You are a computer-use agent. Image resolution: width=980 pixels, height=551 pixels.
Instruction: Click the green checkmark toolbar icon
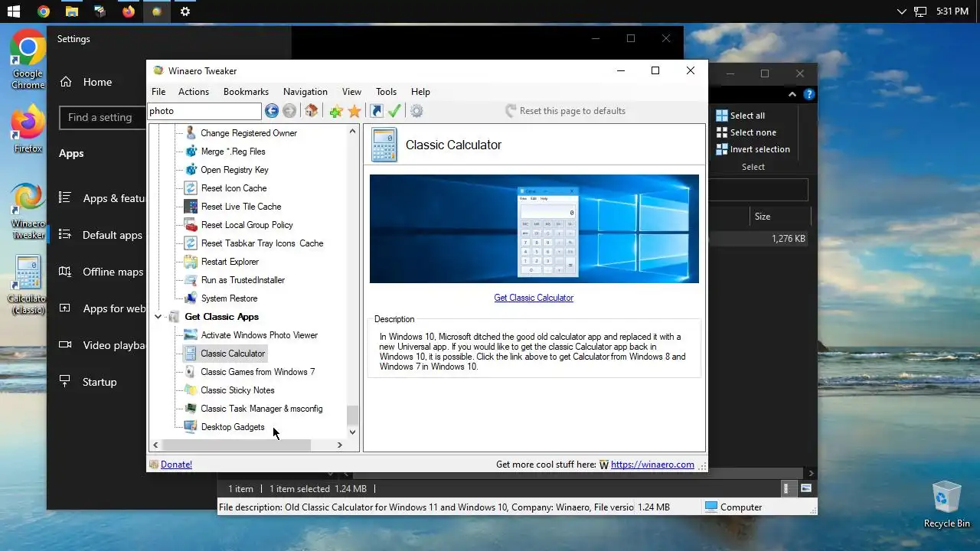394,111
